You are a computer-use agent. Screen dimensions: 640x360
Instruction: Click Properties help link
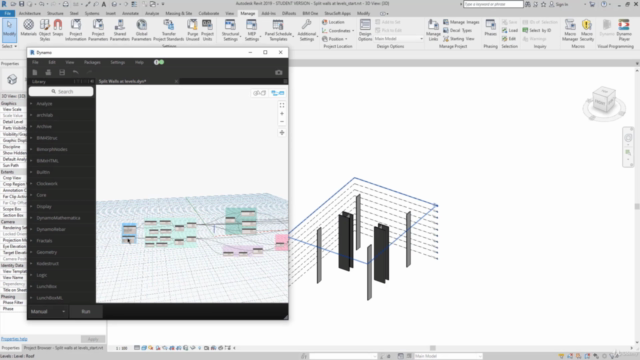pyautogui.click(x=14, y=339)
